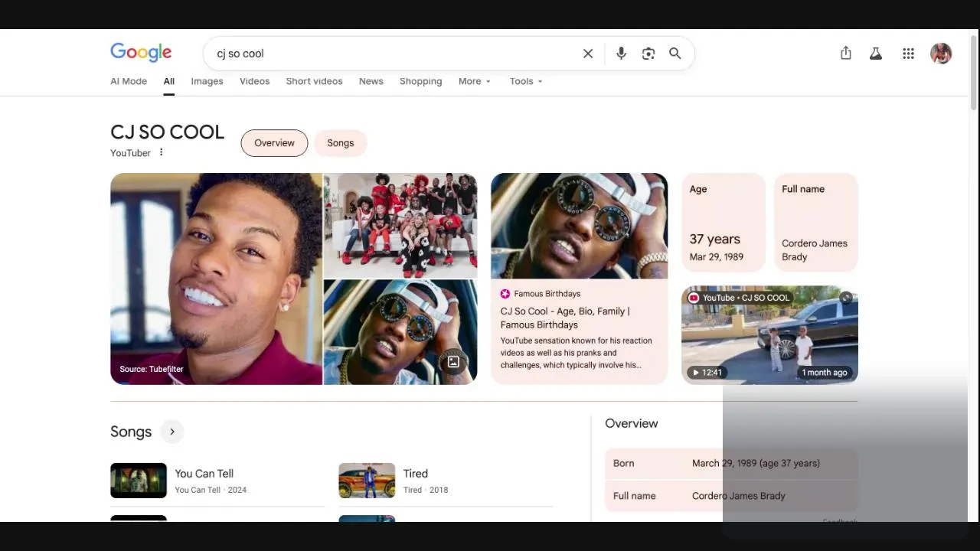980x551 pixels.
Task: Click the Songs section heading
Action: coord(131,432)
